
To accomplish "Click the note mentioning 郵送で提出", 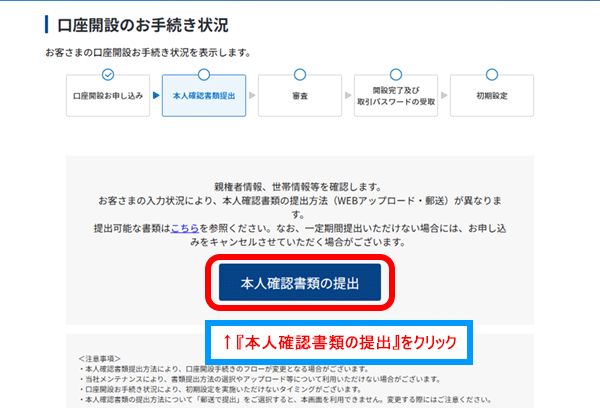I will (x=286, y=400).
